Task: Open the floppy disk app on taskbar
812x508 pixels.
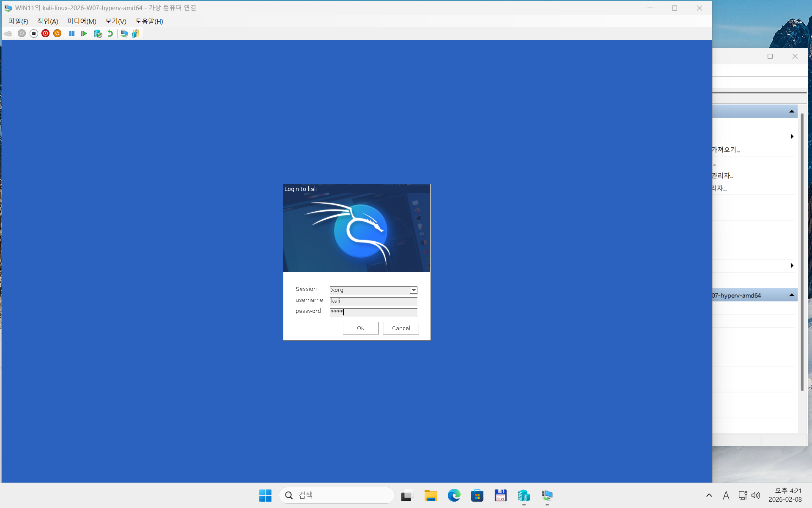Action: coord(500,495)
